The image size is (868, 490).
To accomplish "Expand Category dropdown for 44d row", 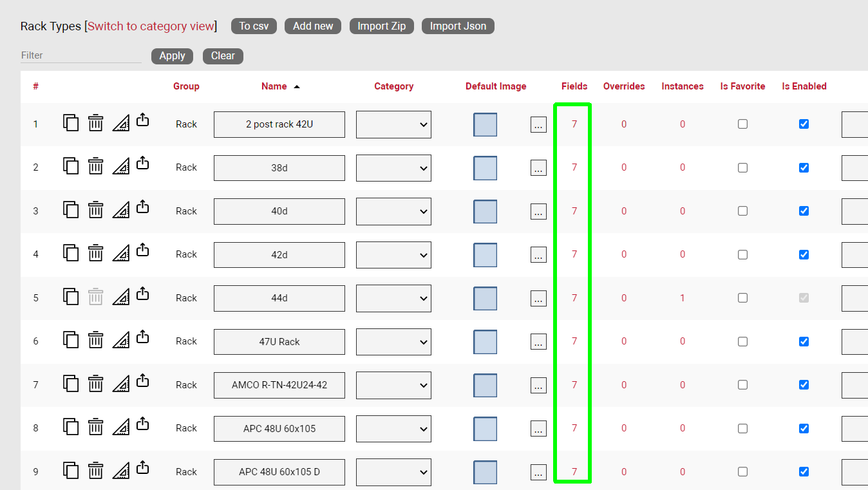I will (x=393, y=298).
